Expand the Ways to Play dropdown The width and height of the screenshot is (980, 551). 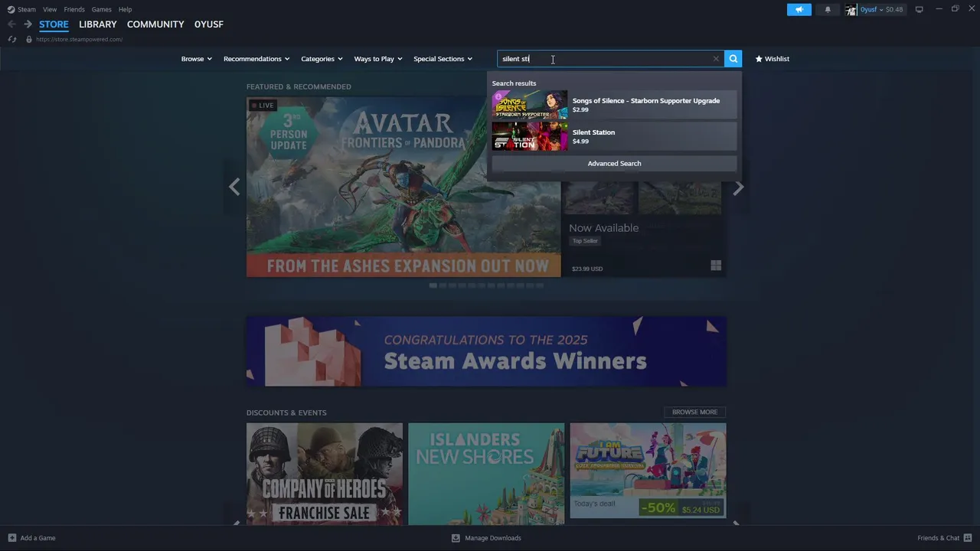(378, 59)
